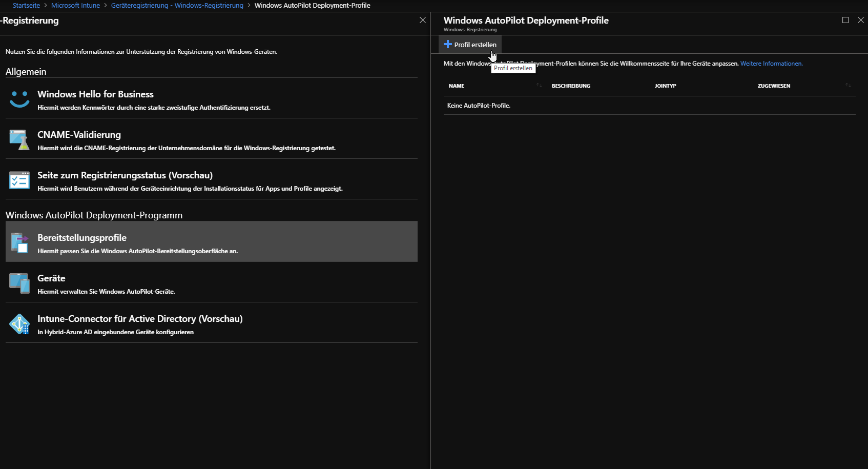
Task: Close the AutoPilot Deployment-Profile blade
Action: click(861, 20)
